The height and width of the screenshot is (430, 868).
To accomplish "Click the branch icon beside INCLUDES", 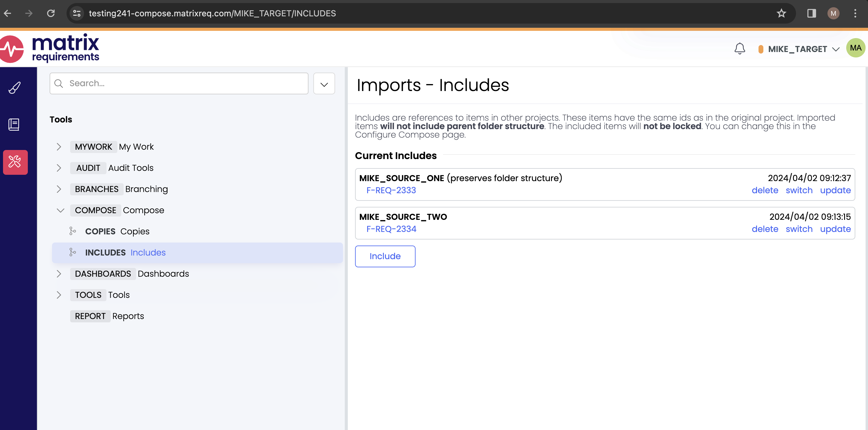I will (73, 252).
